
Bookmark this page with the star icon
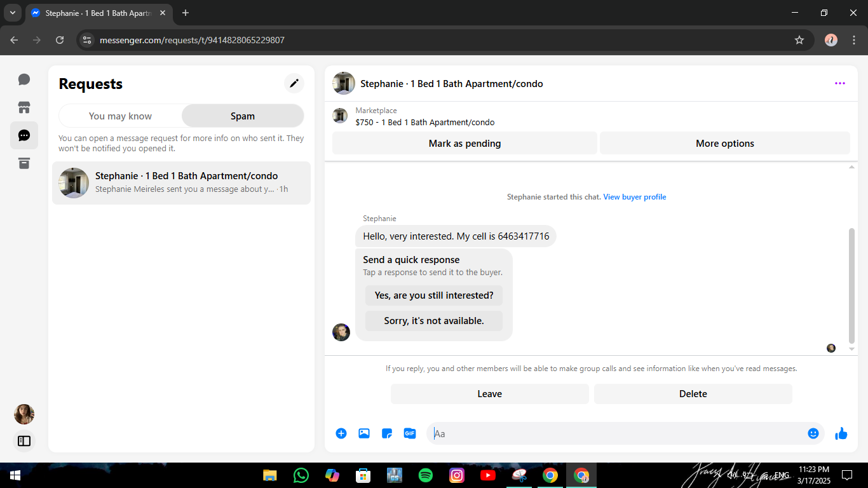pyautogui.click(x=799, y=40)
